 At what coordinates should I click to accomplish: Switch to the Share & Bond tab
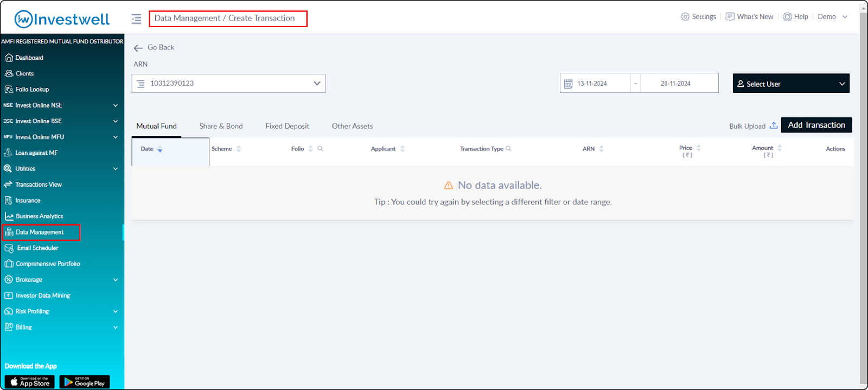click(x=221, y=126)
